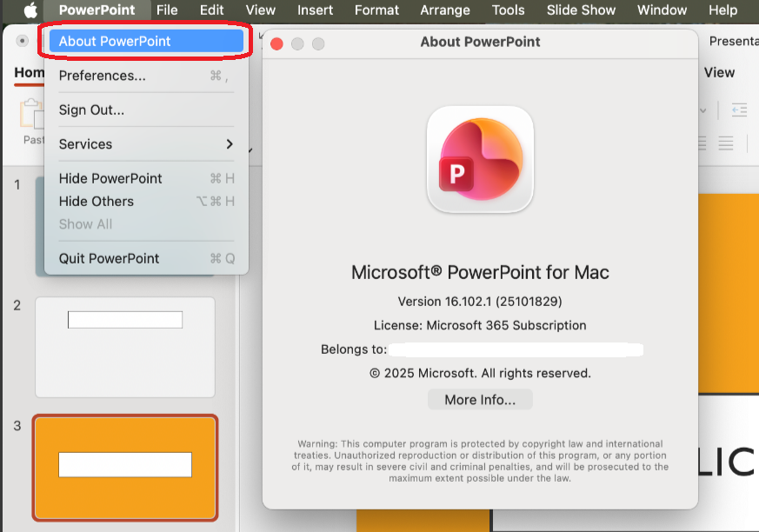759x532 pixels.
Task: Click the License: Microsoft 365 Subscription text
Action: click(480, 325)
